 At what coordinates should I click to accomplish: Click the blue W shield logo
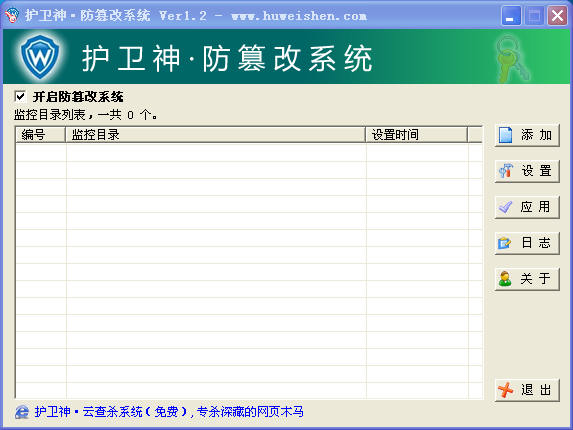click(x=40, y=57)
